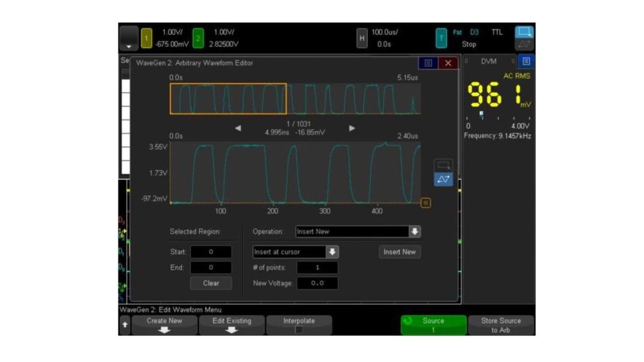Click the 2.40us zoom end time

point(407,136)
